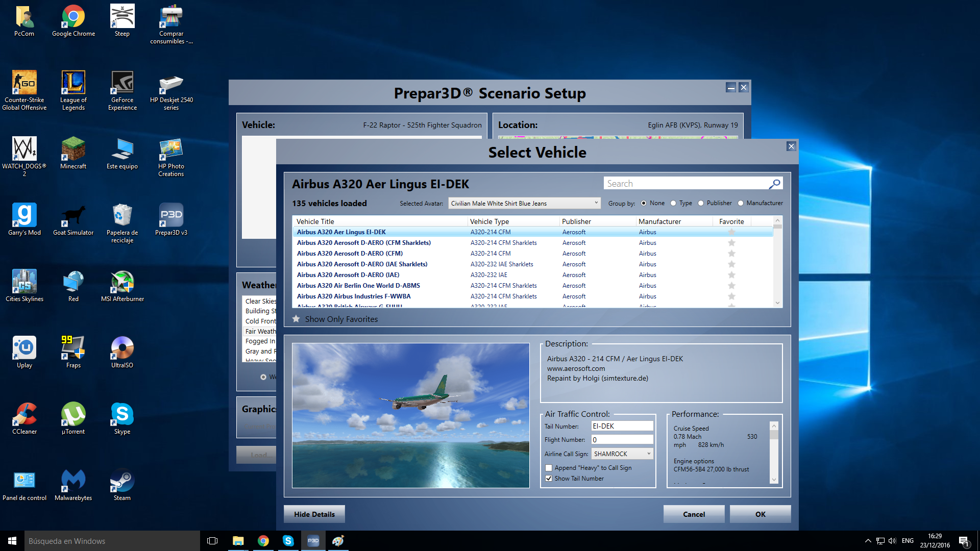Viewport: 980px width, 551px height.
Task: Toggle Show Only Favorites star
Action: [296, 319]
